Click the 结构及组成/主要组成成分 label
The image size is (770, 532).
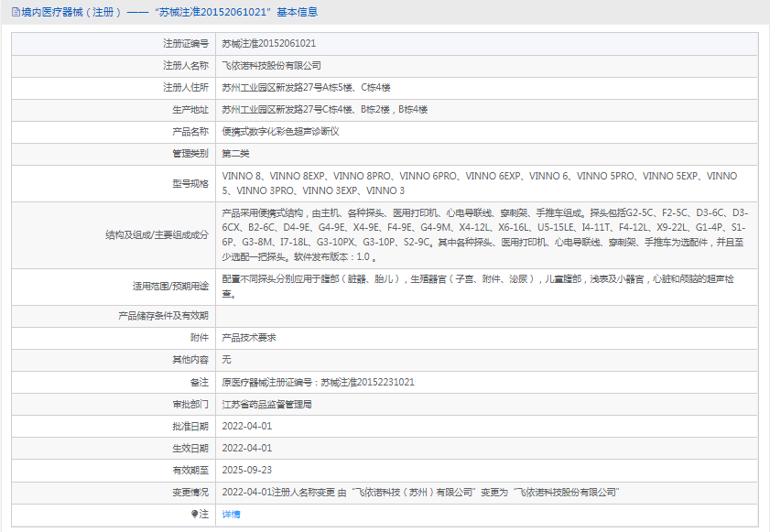point(157,235)
